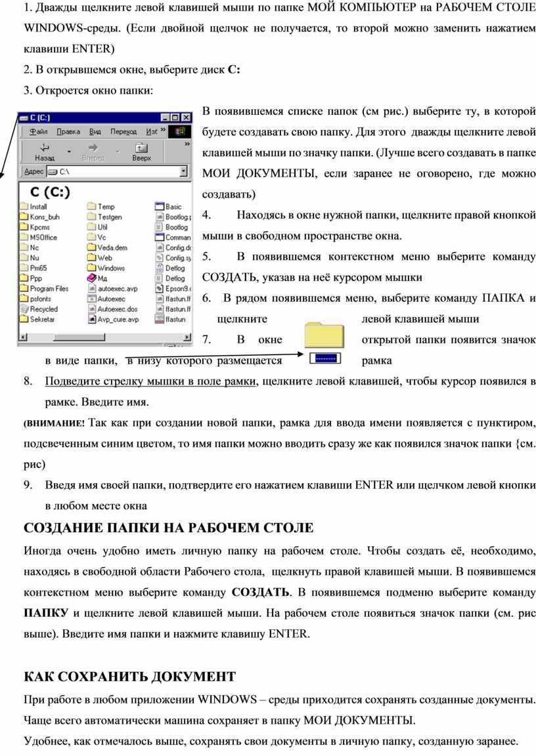536x756 pixels.
Task: Select the Epson9 file icon
Action: [160, 288]
